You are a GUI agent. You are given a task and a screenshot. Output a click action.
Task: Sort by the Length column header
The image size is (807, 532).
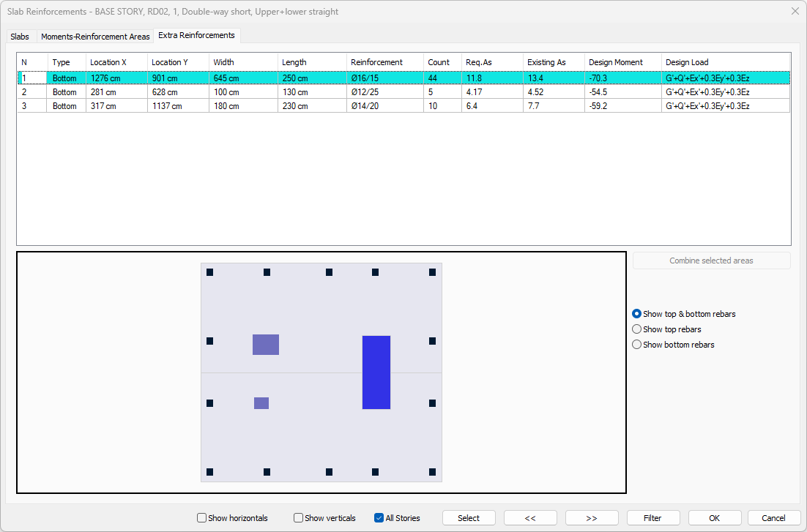312,62
